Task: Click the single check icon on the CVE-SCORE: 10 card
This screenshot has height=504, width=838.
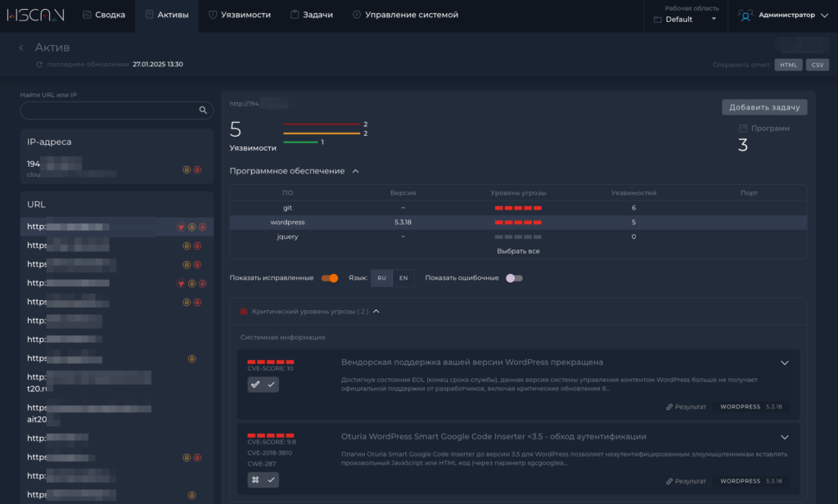Action: click(x=271, y=385)
